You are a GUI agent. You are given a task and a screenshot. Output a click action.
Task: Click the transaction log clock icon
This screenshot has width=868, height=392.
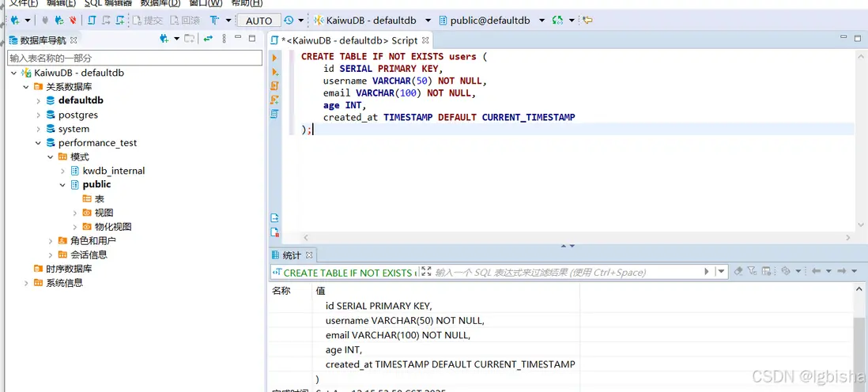click(x=289, y=21)
